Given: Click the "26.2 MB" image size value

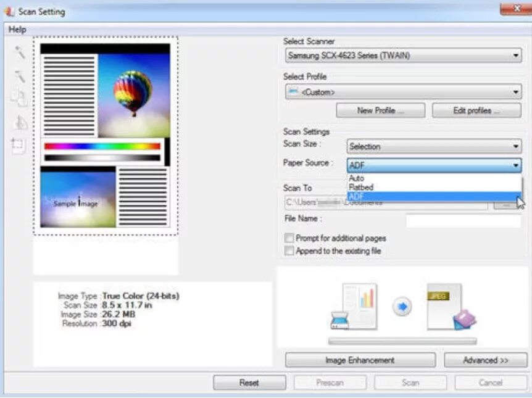Looking at the screenshot, I should 118,314.
